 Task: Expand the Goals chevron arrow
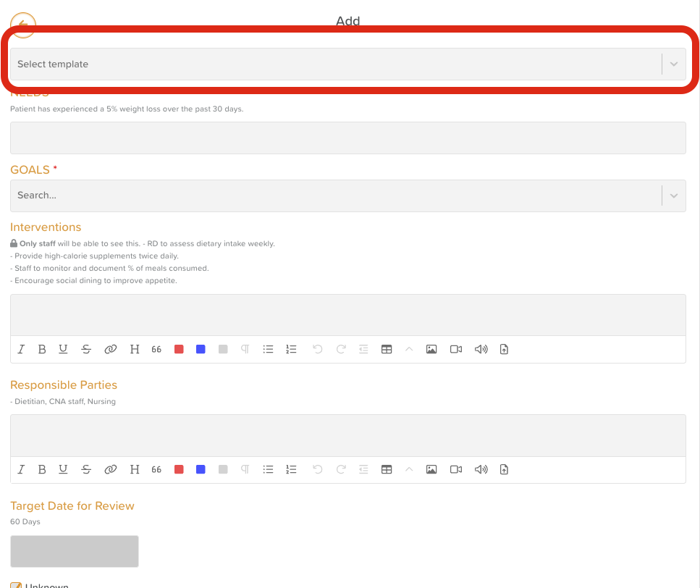[x=674, y=196]
